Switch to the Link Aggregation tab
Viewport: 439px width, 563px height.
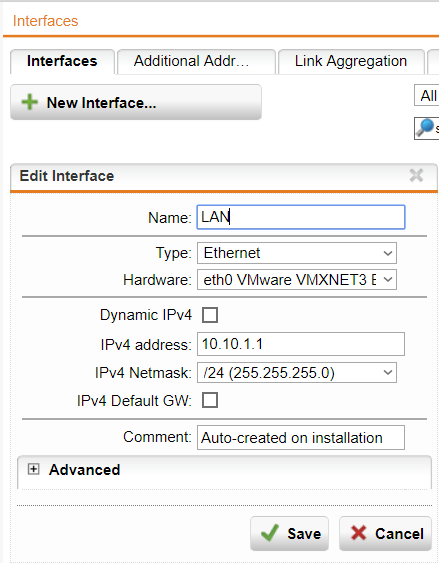[x=351, y=61]
